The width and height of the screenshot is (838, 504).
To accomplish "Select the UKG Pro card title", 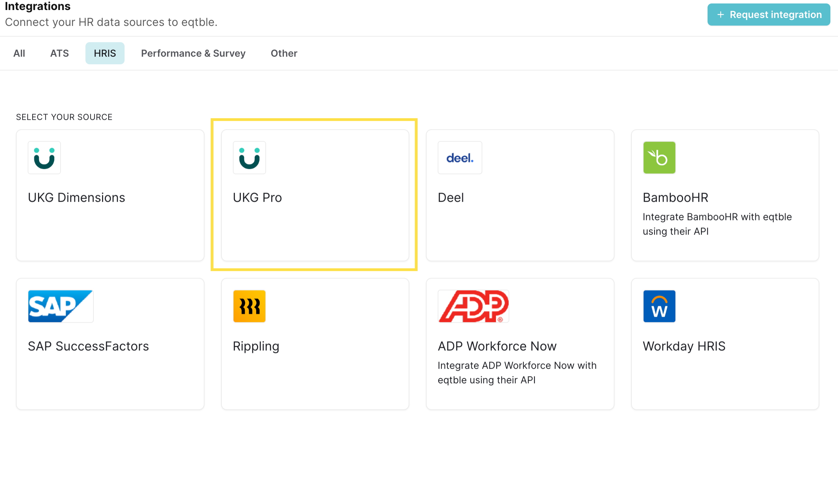I will coord(257,198).
